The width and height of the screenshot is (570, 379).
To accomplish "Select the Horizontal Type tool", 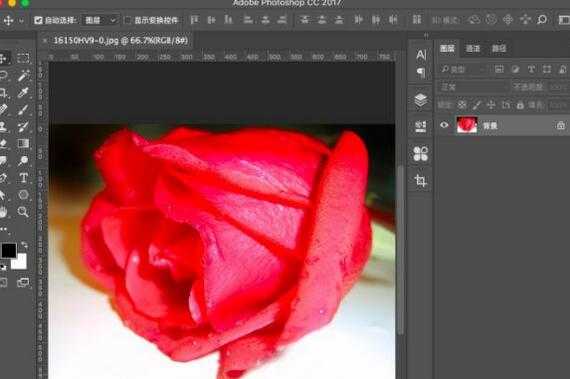I will coord(24,178).
